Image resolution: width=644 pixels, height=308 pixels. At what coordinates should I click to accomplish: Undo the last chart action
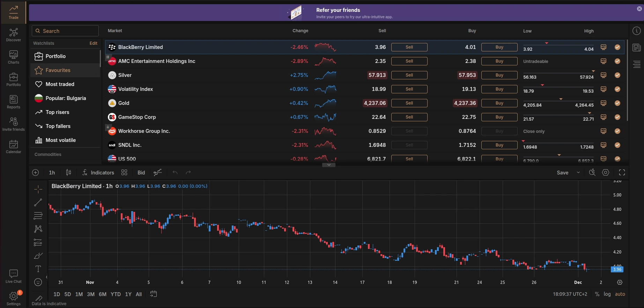pos(175,172)
